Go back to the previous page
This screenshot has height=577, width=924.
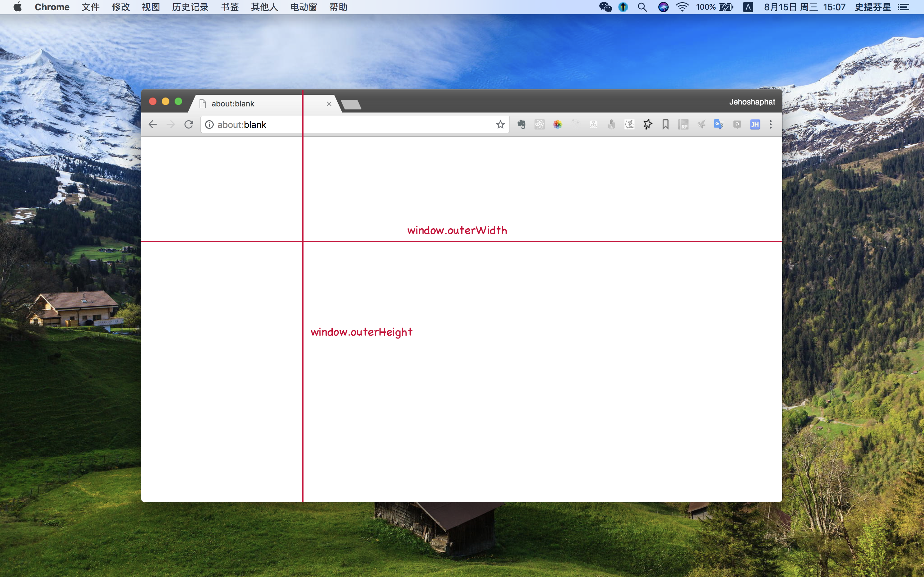[x=153, y=124]
